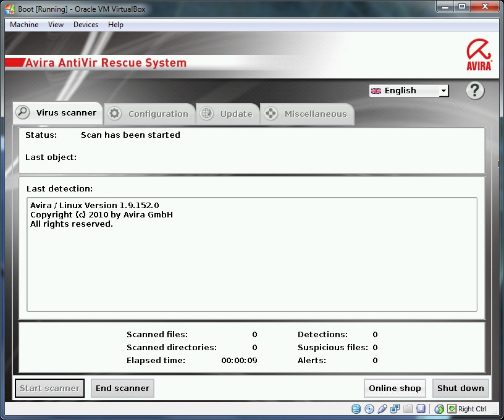Image resolution: width=504 pixels, height=420 pixels.
Task: Click the network adapters status icon
Action: (395, 409)
